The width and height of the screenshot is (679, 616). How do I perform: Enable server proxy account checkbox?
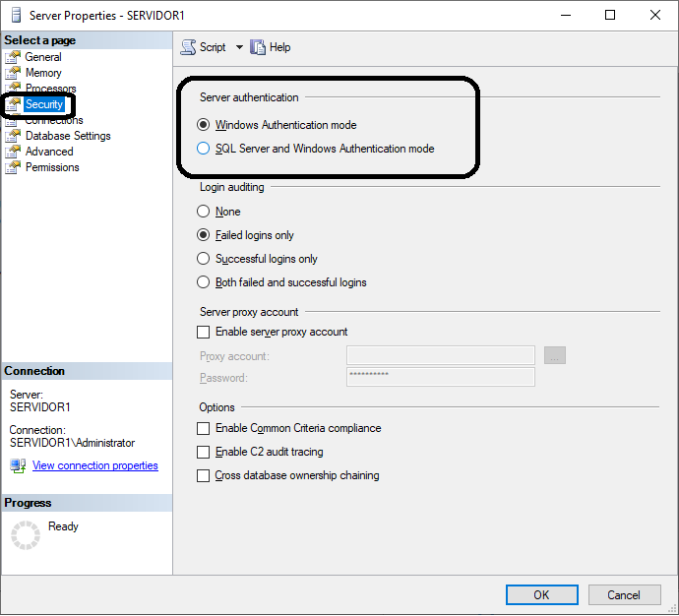pyautogui.click(x=204, y=333)
